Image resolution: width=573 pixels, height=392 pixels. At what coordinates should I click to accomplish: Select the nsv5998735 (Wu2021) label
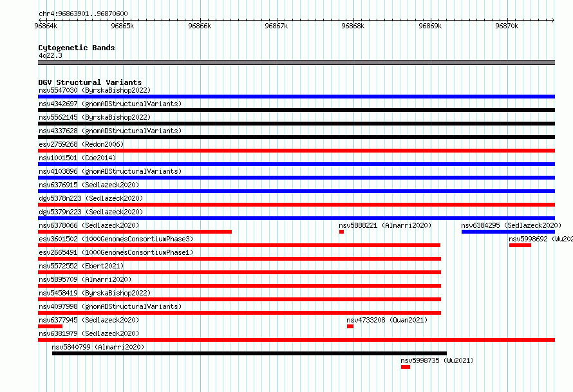click(437, 360)
